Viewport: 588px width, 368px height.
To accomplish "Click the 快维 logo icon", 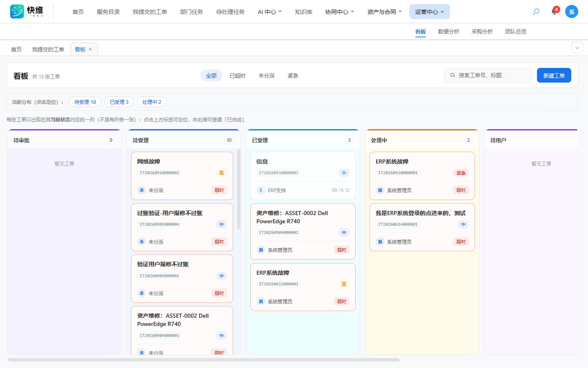I will coord(17,11).
